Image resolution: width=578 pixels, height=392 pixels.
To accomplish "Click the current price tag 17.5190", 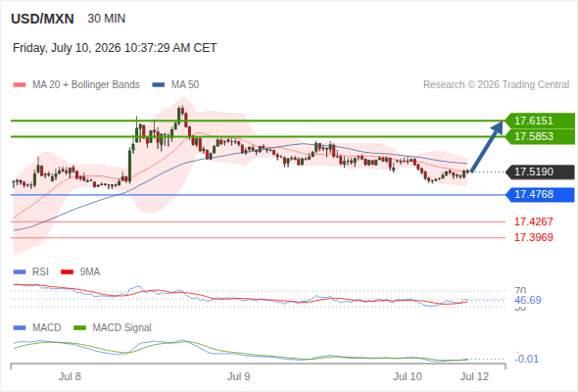I will (x=540, y=171).
